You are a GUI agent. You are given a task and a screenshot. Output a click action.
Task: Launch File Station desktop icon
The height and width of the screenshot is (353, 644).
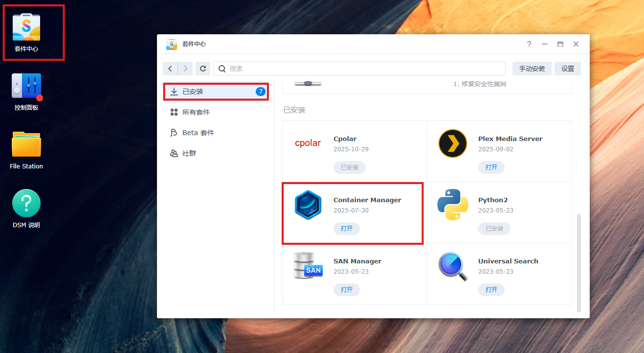26,145
